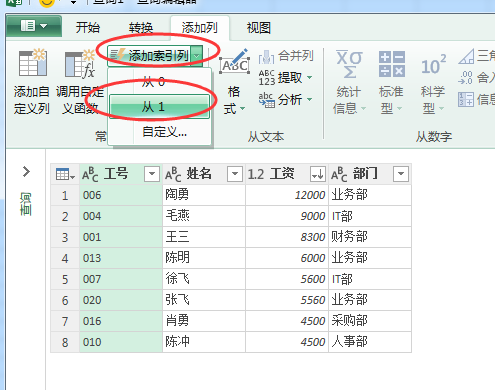The height and width of the screenshot is (390, 495).
Task: Choose 从 1 in index menu
Action: tap(159, 107)
